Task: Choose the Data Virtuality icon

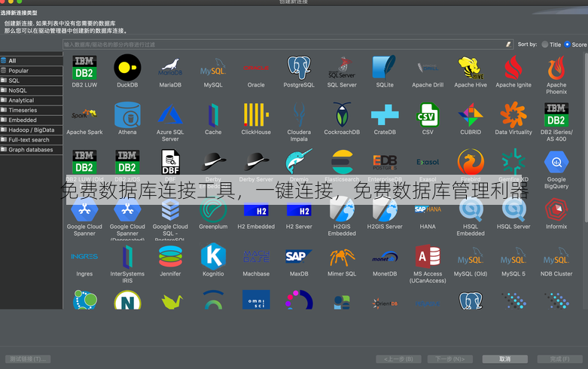Action: tap(513, 114)
